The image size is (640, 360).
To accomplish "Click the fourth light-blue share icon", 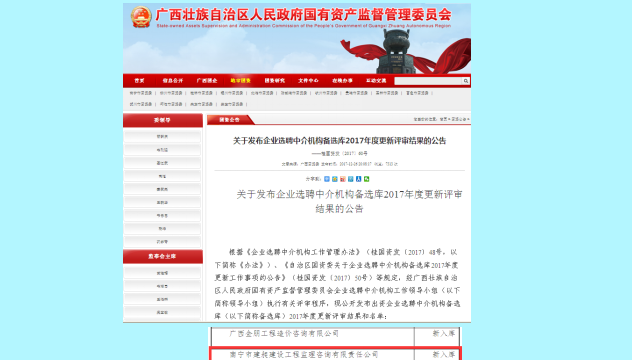I will (351, 179).
